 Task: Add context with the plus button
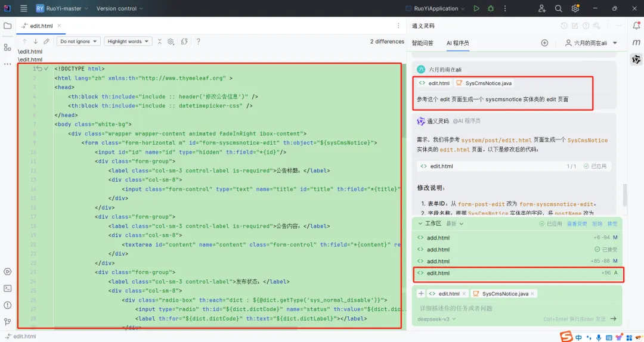[x=421, y=294]
